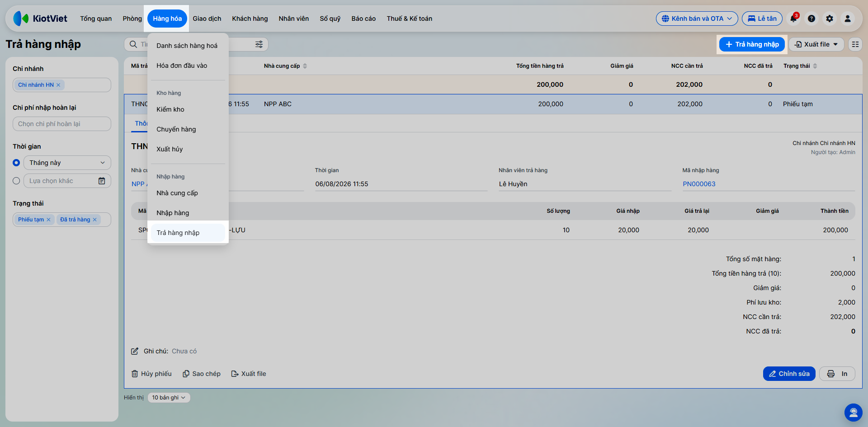Choose Trả hàng nhập from dropdown
This screenshot has width=868, height=427.
188,233
